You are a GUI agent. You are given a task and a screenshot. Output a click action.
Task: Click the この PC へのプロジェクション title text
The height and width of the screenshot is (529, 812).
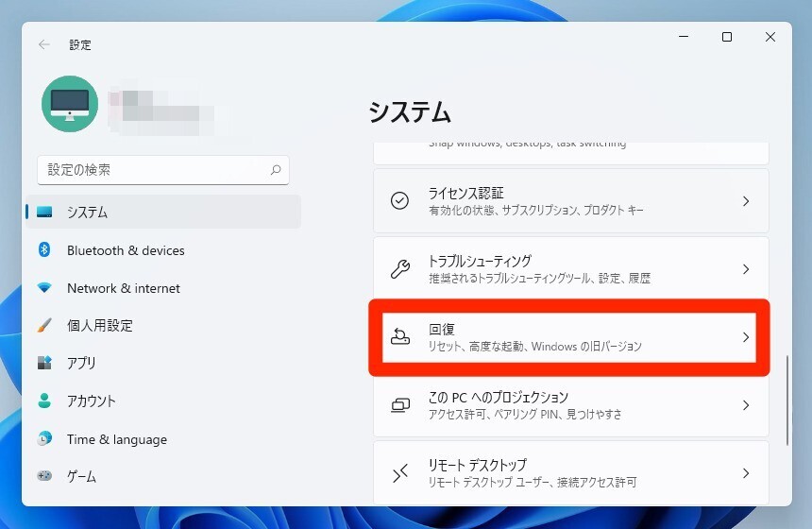499,398
